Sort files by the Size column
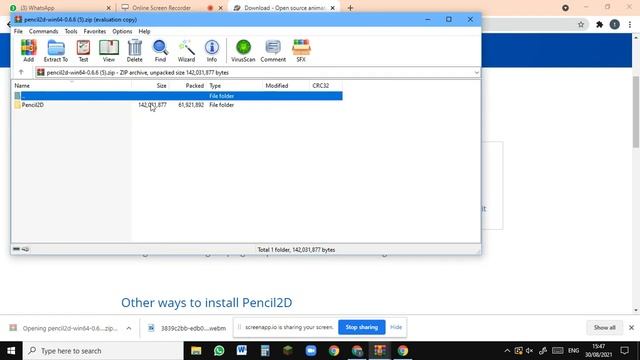Screen dimensions: 640x360 tap(150, 86)
